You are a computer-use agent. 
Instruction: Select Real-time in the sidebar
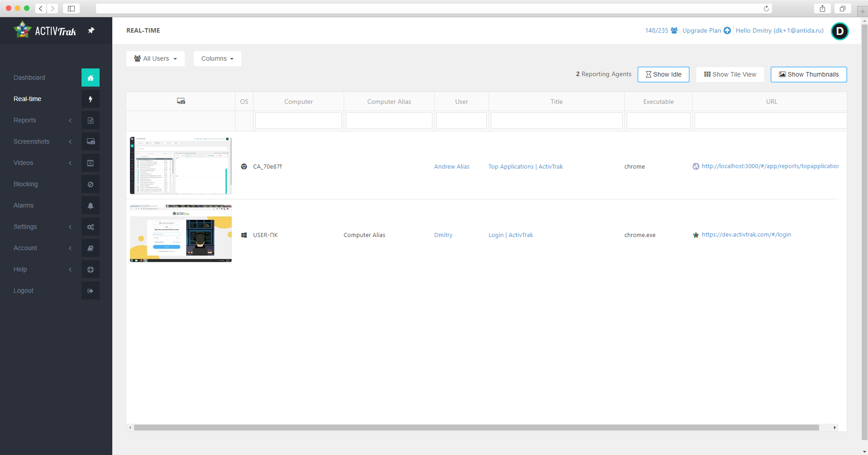(28, 99)
